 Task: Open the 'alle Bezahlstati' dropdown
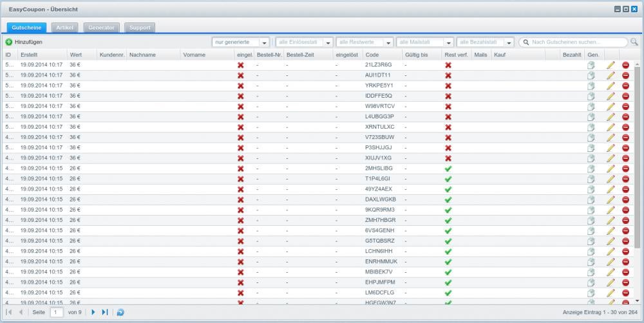point(486,42)
